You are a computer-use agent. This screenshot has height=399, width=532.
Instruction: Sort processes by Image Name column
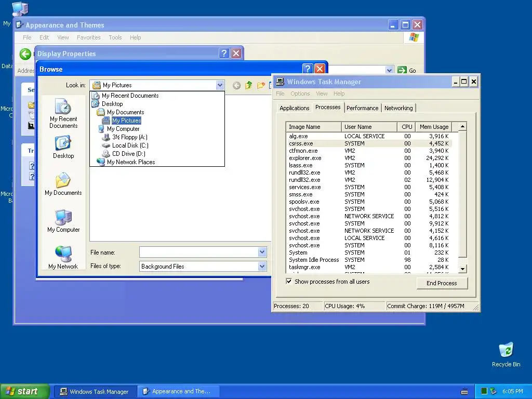[x=313, y=127]
